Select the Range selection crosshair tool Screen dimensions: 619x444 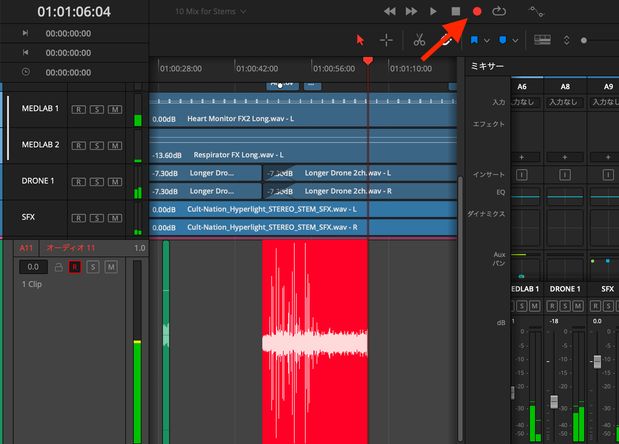pyautogui.click(x=386, y=40)
